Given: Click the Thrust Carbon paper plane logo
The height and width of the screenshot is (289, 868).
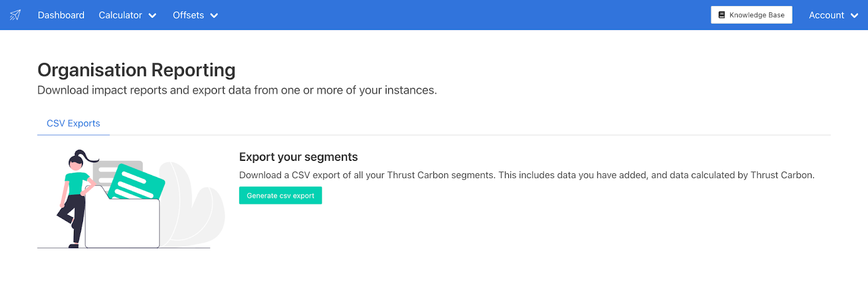Looking at the screenshot, I should point(15,15).
